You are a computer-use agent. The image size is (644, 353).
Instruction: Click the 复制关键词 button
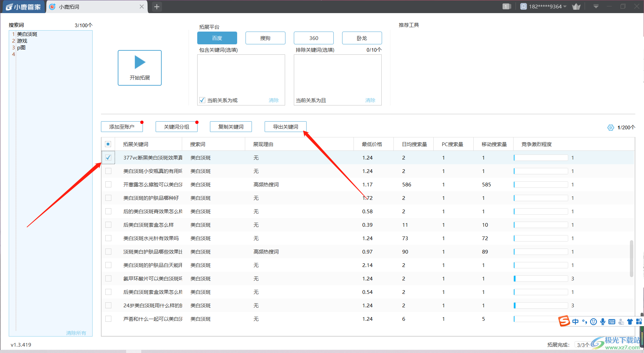pyautogui.click(x=231, y=127)
